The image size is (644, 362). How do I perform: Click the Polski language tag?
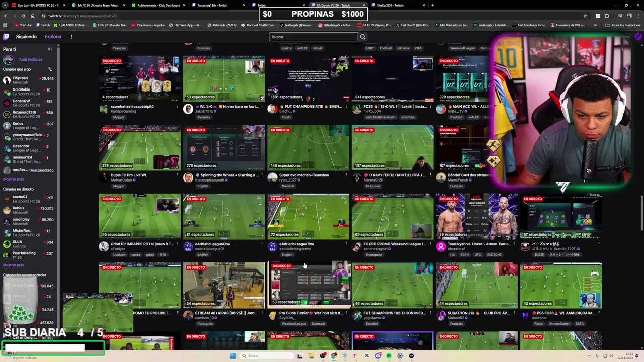pyautogui.click(x=287, y=117)
